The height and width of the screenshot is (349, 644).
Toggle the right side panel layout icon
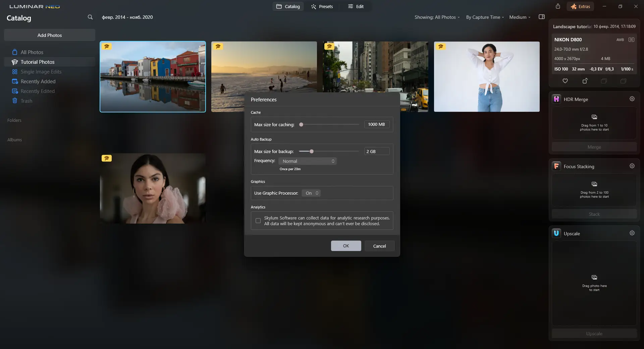pos(542,17)
